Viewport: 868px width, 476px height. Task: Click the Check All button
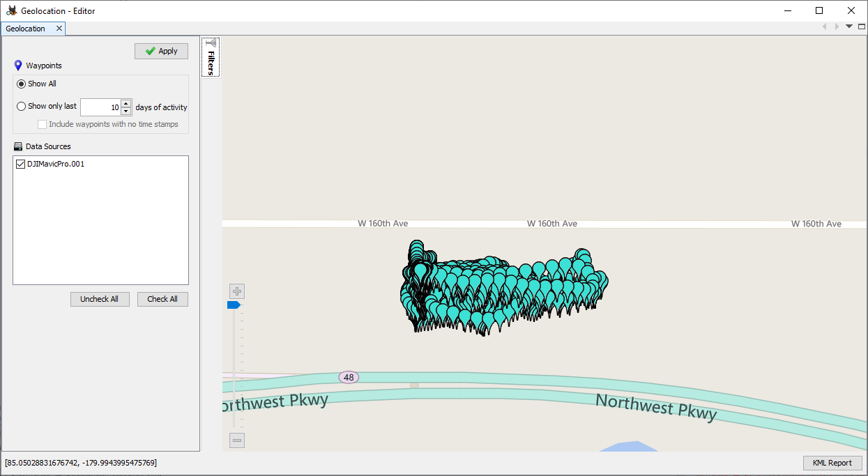click(x=162, y=298)
